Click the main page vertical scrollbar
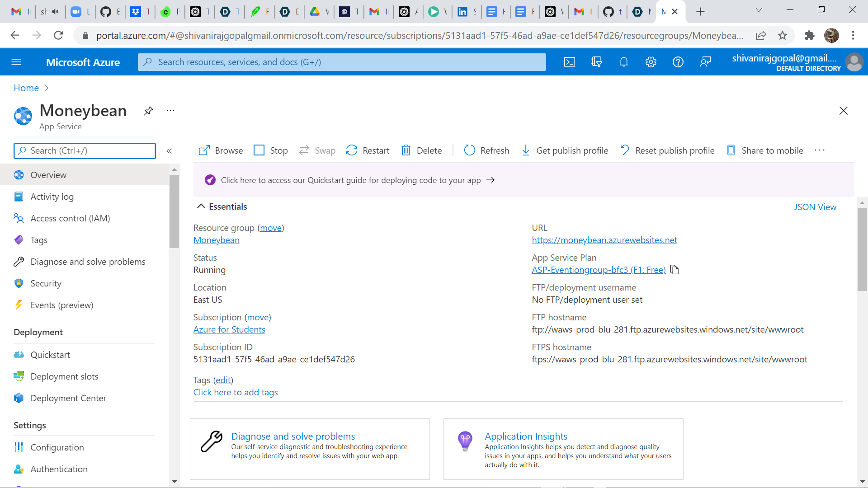 [862, 249]
